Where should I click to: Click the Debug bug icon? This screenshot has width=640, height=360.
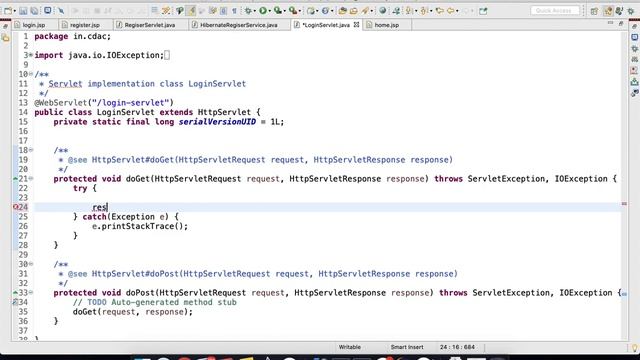[x=248, y=11]
